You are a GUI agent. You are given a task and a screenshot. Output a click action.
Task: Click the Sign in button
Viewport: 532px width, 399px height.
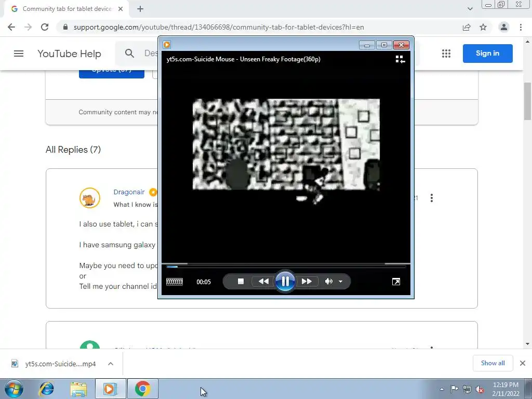click(487, 54)
